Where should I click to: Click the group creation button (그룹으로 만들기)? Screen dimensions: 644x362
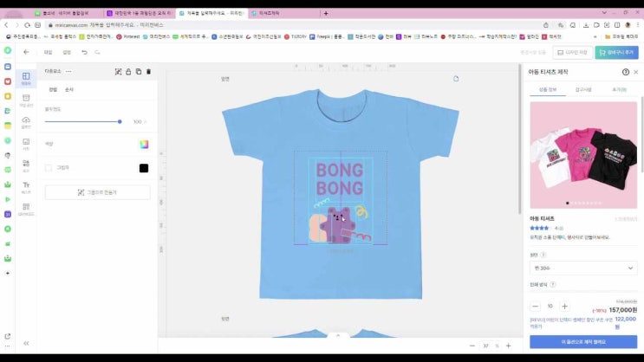(x=97, y=192)
